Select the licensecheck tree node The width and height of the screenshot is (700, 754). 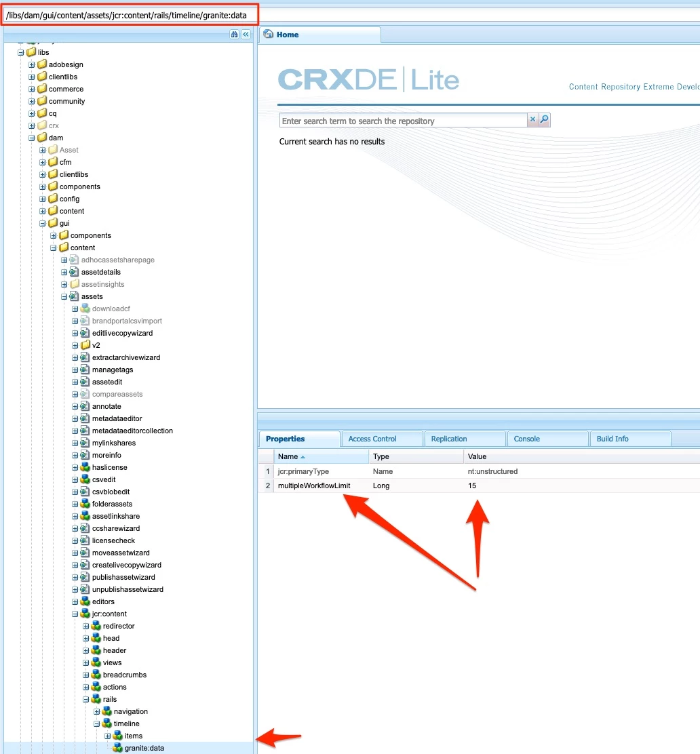[x=113, y=540]
